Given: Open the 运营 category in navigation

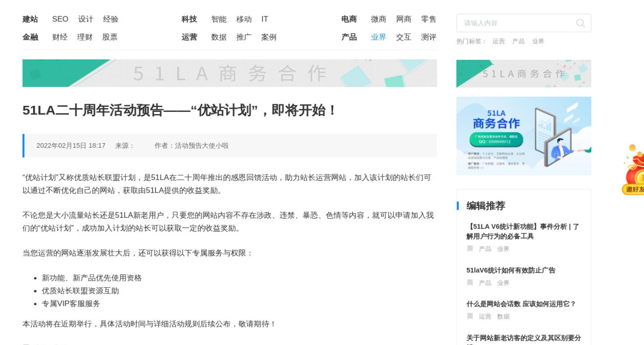Looking at the screenshot, I should 189,37.
